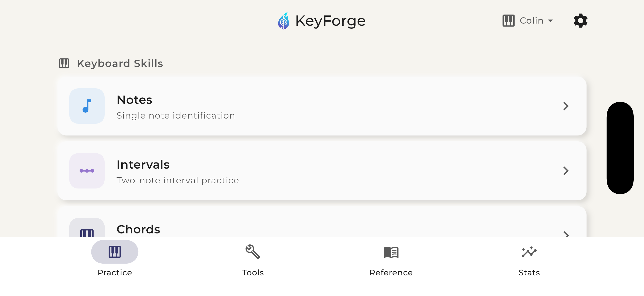Image resolution: width=644 pixels, height=296 pixels.
Task: Click the Stats trending chart icon
Action: click(529, 253)
